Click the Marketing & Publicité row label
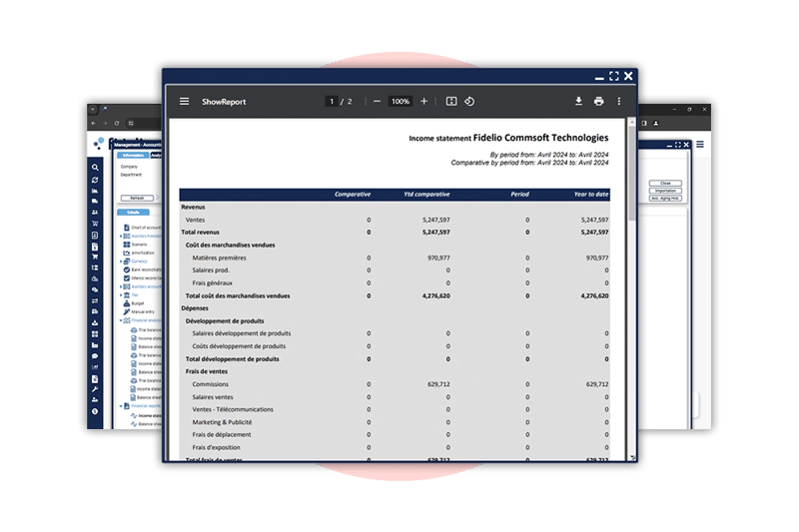 [x=222, y=422]
